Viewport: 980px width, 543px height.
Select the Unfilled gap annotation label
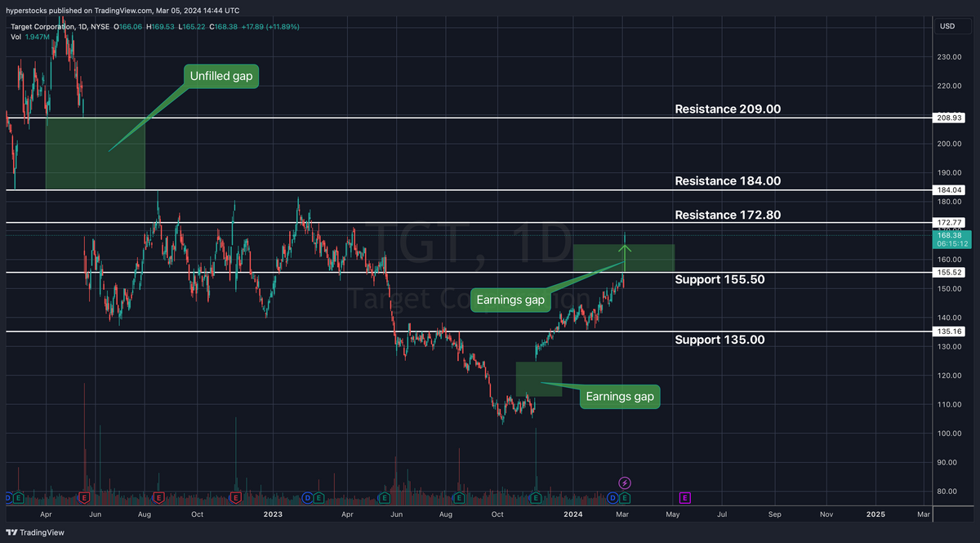[x=220, y=76]
